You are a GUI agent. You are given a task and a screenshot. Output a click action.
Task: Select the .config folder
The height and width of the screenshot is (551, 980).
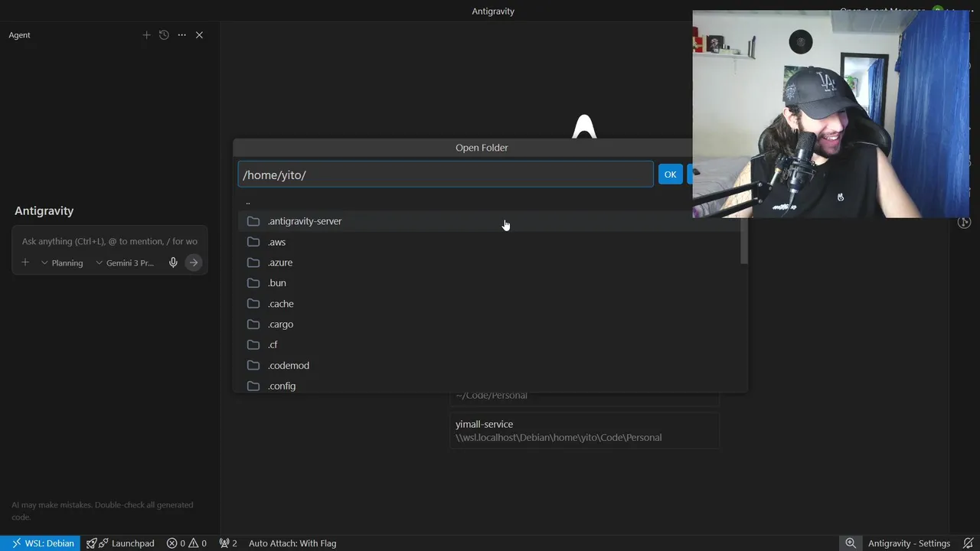point(490,385)
